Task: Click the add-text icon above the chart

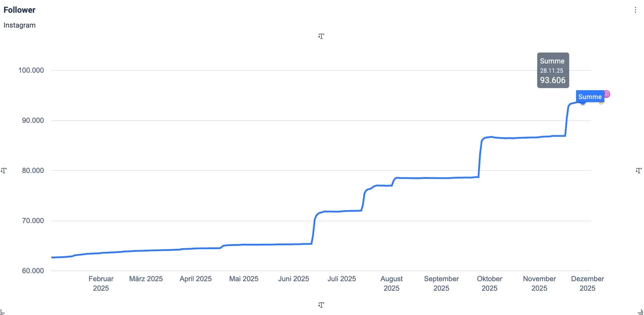Action: pos(321,36)
